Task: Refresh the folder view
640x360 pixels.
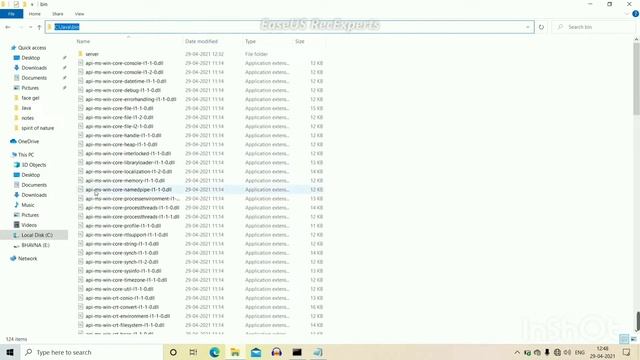Action: 541,27
